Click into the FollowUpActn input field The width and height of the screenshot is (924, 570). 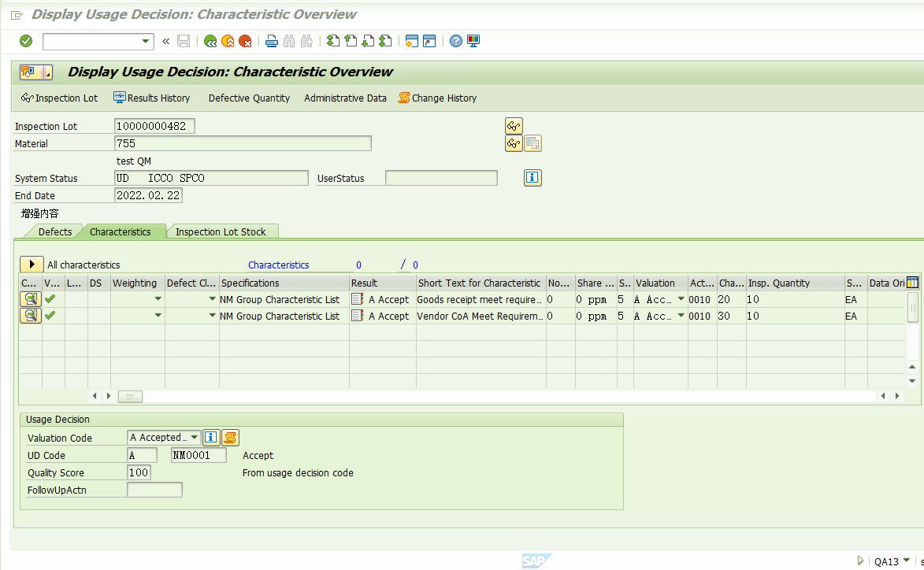[154, 489]
